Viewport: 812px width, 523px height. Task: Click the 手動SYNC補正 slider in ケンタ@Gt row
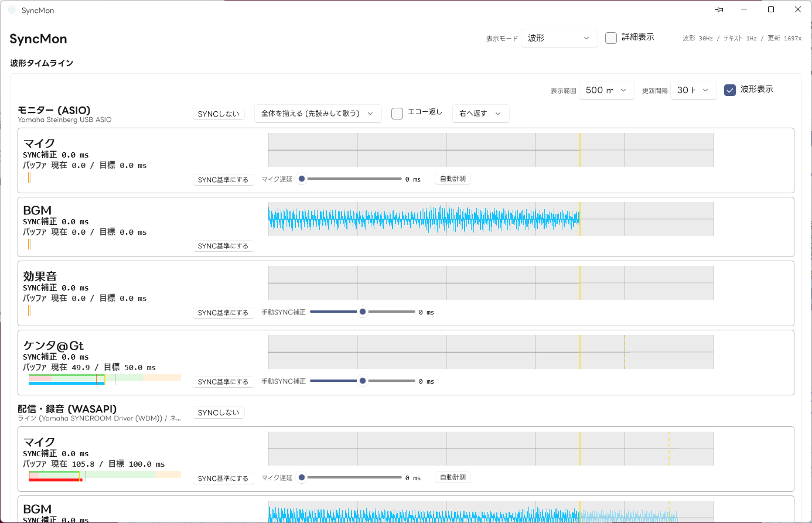coord(363,381)
